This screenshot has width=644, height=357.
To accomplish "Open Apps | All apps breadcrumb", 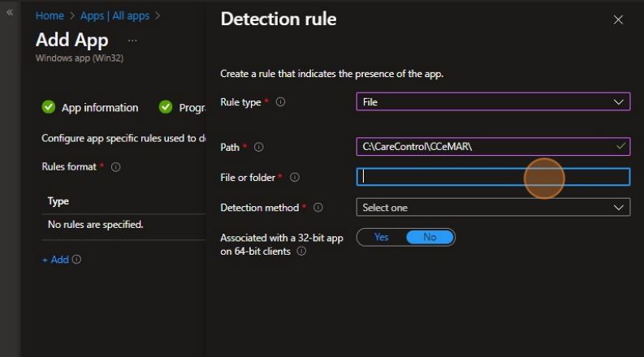I will [115, 15].
